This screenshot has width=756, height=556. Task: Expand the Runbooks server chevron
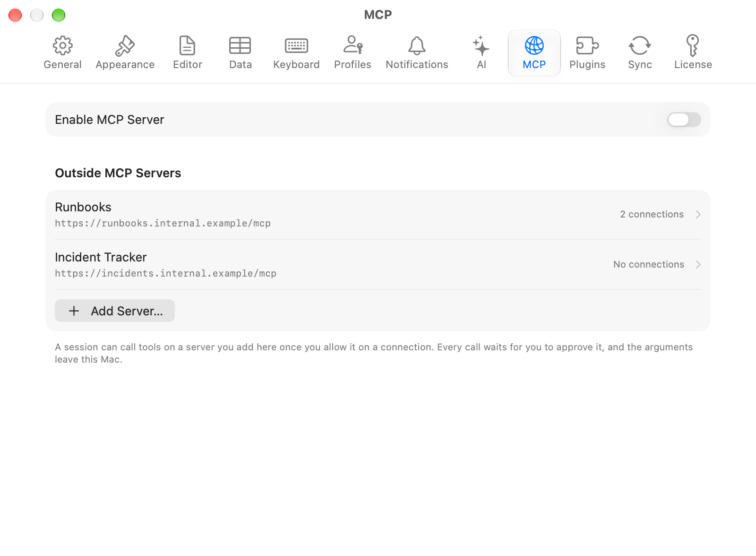click(x=698, y=215)
